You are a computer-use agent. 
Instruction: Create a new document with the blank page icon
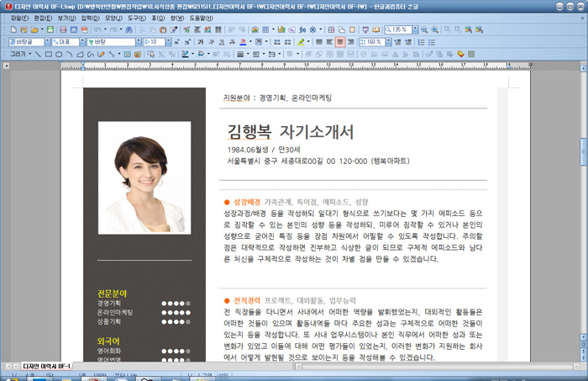click(13, 29)
